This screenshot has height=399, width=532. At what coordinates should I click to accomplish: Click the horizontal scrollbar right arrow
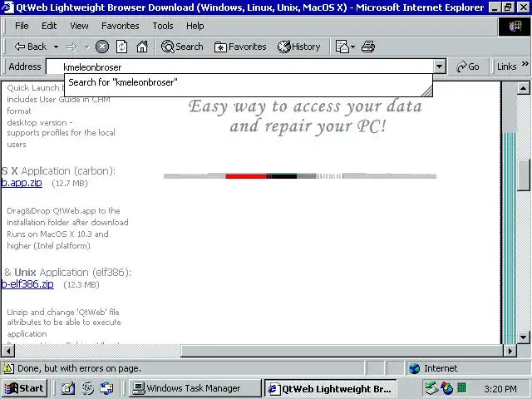510,351
